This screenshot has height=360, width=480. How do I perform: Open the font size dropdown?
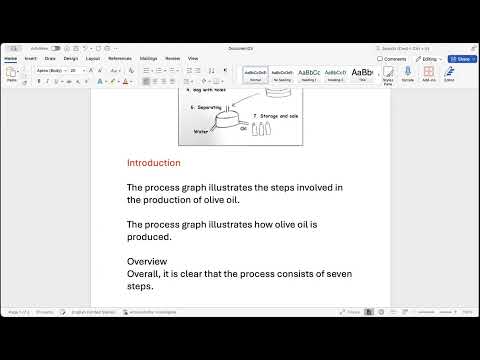[77, 71]
